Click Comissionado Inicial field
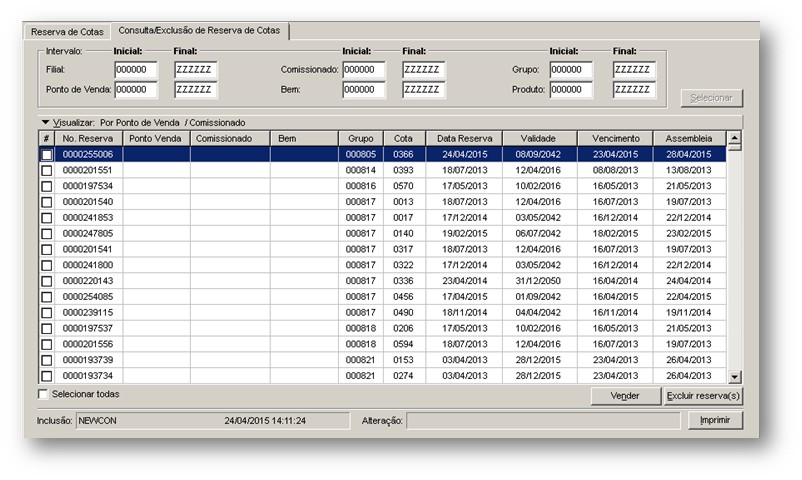The height and width of the screenshot is (480, 802). [x=364, y=70]
